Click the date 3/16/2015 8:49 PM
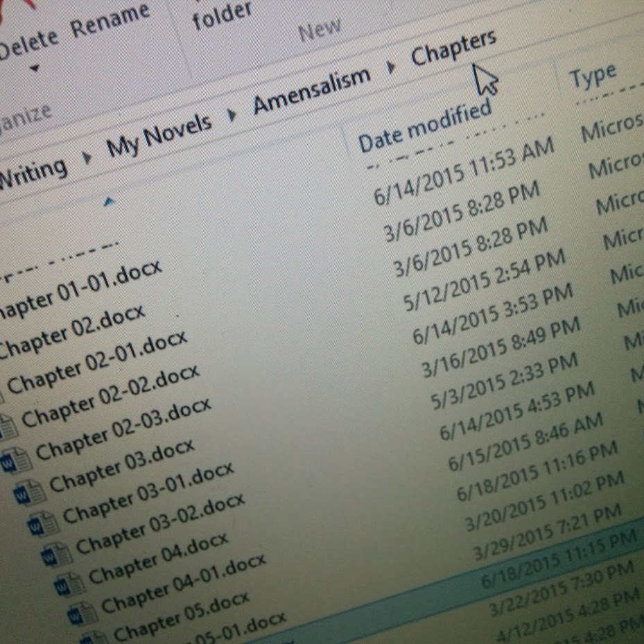Image resolution: width=644 pixels, height=644 pixels. (501, 347)
